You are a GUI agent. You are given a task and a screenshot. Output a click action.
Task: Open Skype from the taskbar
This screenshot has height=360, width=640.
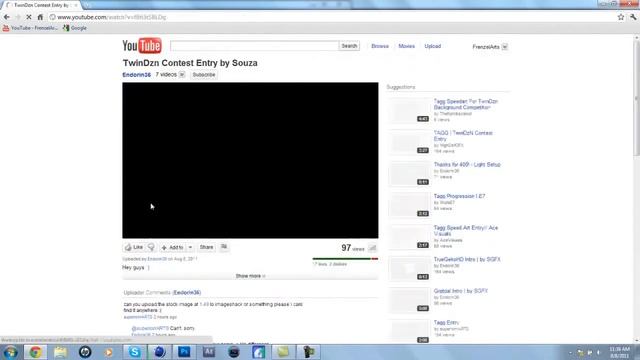135,352
